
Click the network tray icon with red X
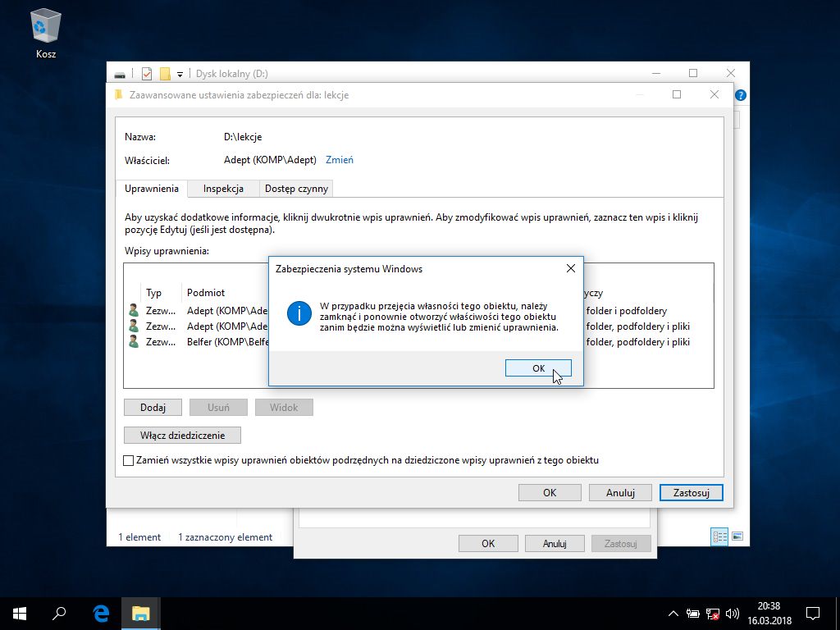pyautogui.click(x=713, y=614)
